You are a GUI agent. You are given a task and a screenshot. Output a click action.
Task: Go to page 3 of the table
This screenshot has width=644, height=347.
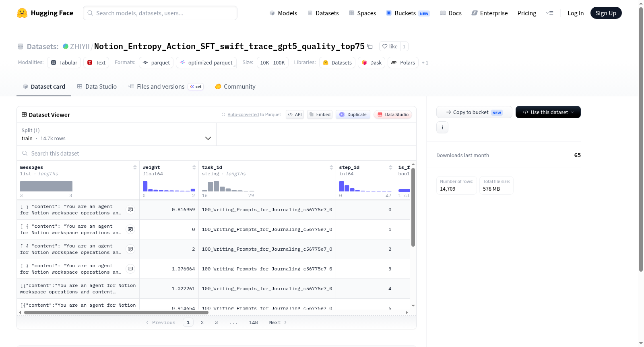pyautogui.click(x=216, y=322)
